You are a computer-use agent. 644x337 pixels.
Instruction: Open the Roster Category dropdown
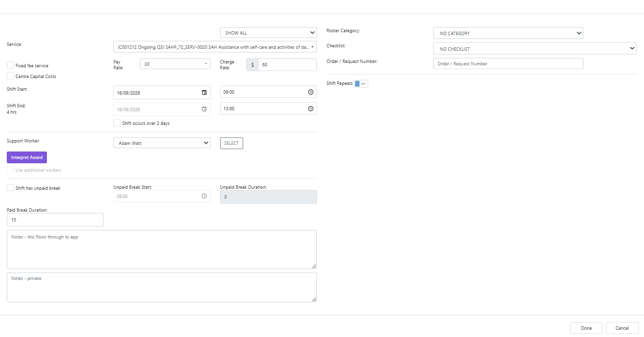(x=508, y=33)
